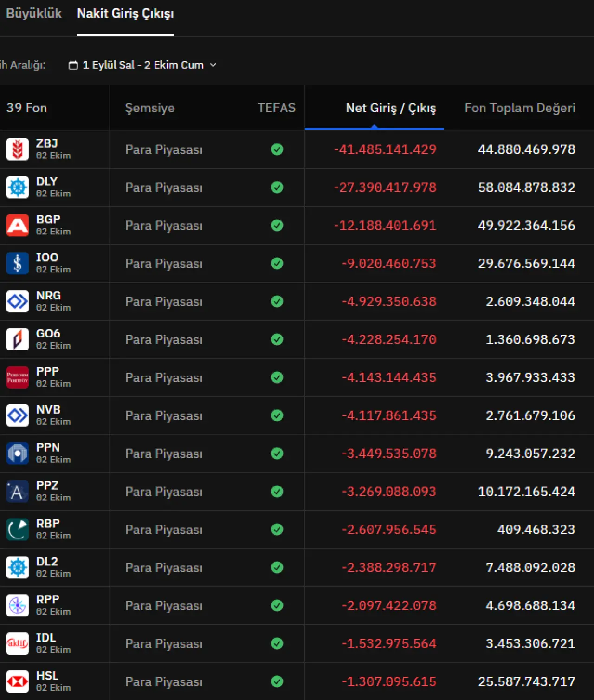Click the value 58.084.878.832
The image size is (594, 700).
pyautogui.click(x=527, y=188)
